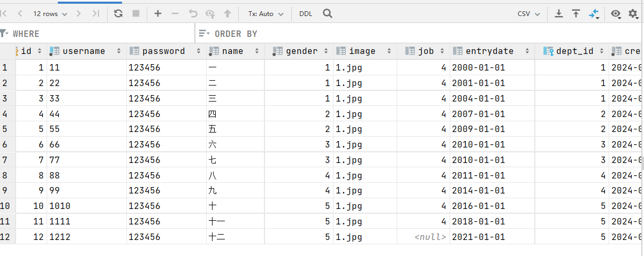The image size is (644, 256).
Task: Open table settings gear icon
Action: [633, 14]
